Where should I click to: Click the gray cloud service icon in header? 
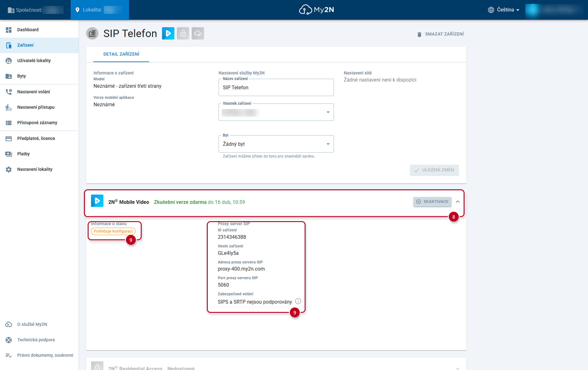[x=198, y=33]
